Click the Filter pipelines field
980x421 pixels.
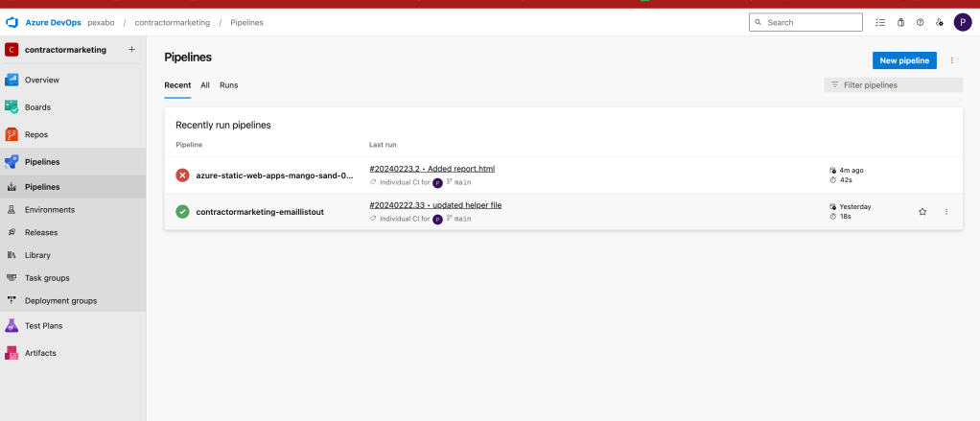tap(893, 85)
